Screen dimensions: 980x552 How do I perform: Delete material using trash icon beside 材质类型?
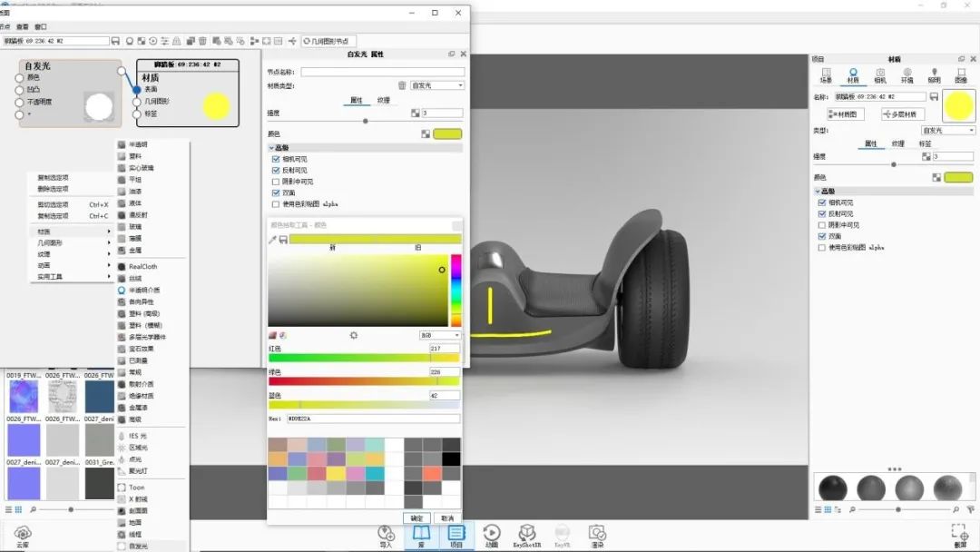402,85
